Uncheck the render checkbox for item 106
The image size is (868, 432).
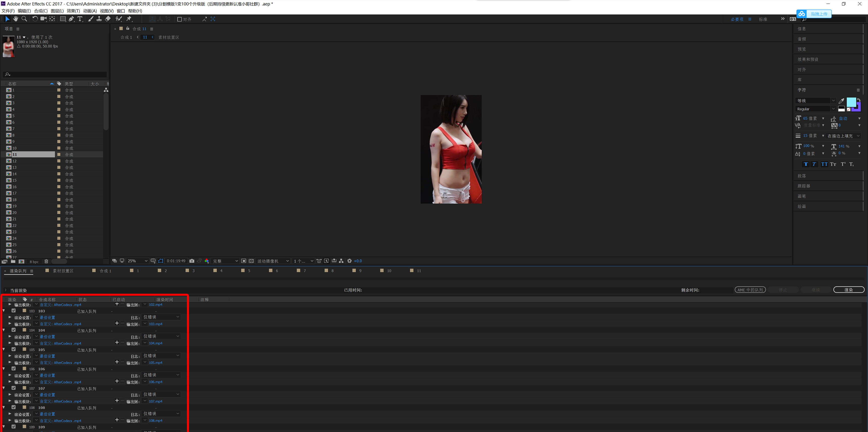pyautogui.click(x=13, y=369)
